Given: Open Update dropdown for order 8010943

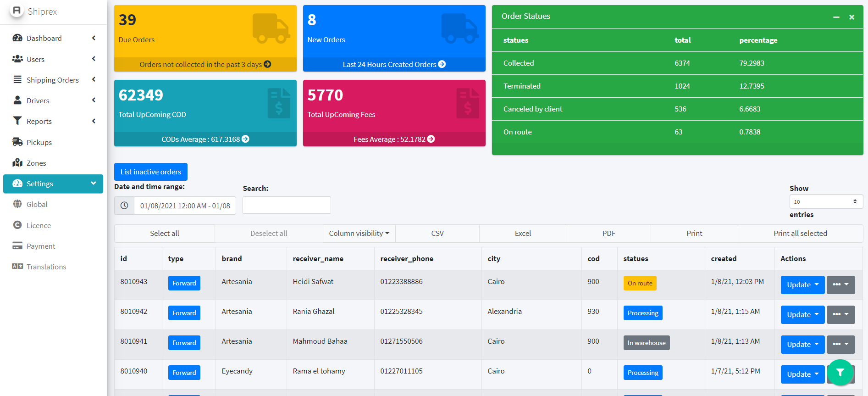Looking at the screenshot, I should click(802, 284).
